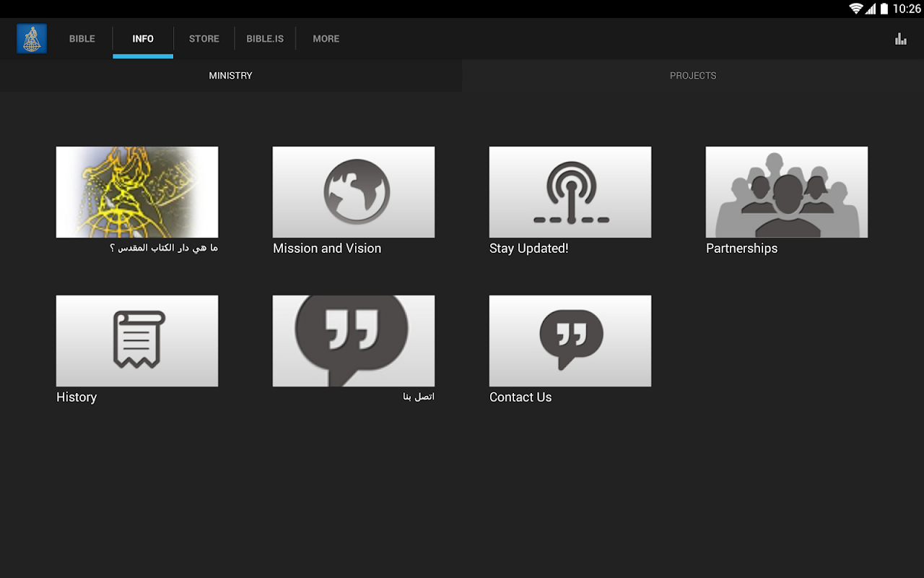Tap the Wi-Fi status icon
The image size is (924, 578).
856,9
